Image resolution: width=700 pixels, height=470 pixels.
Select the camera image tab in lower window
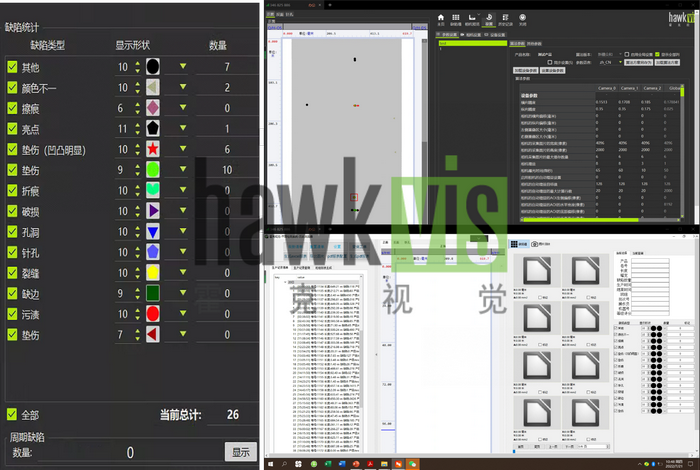pos(541,244)
